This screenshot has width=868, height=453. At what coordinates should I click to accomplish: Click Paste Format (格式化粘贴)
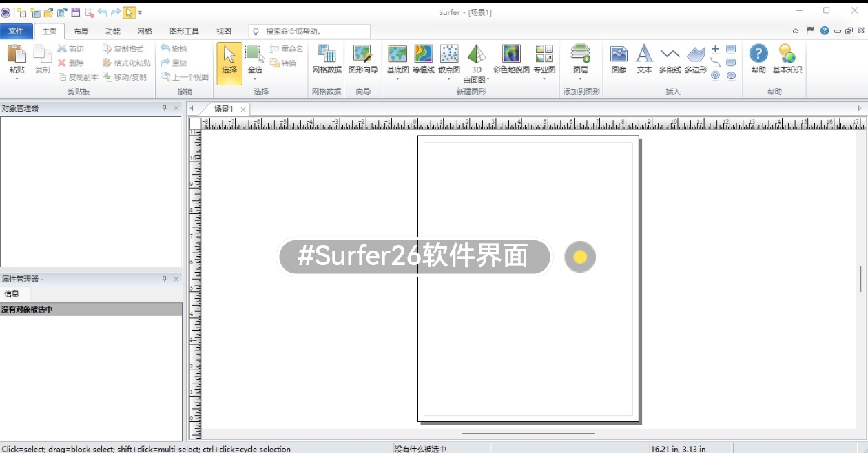point(127,63)
